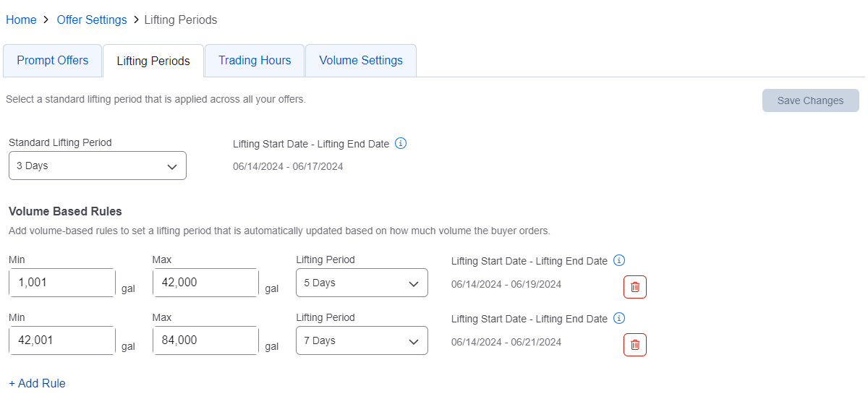
Task: Click info icon for 5 Days rule dates
Action: click(619, 260)
